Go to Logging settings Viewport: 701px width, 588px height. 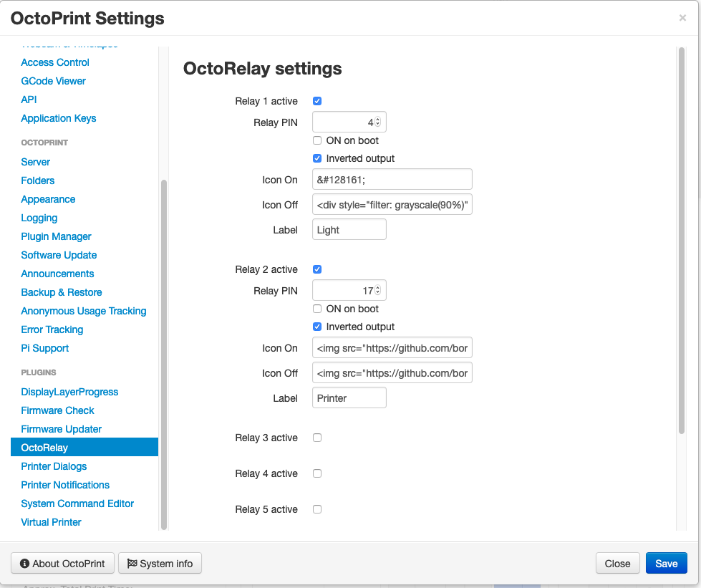pos(39,218)
